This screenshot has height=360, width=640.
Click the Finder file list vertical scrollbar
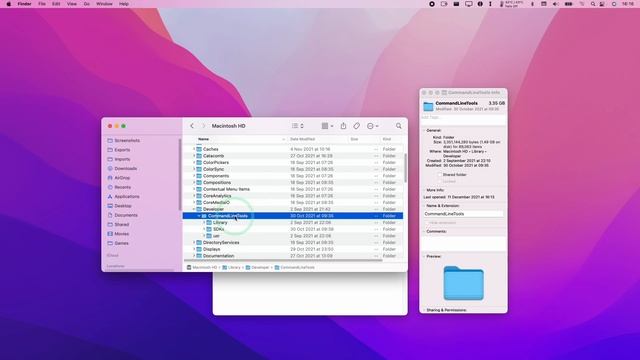point(405,168)
